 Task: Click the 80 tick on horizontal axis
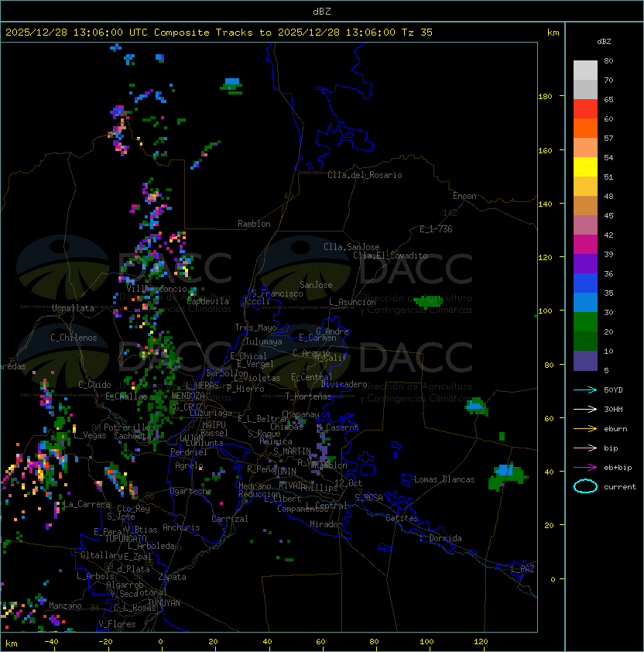coord(374,642)
